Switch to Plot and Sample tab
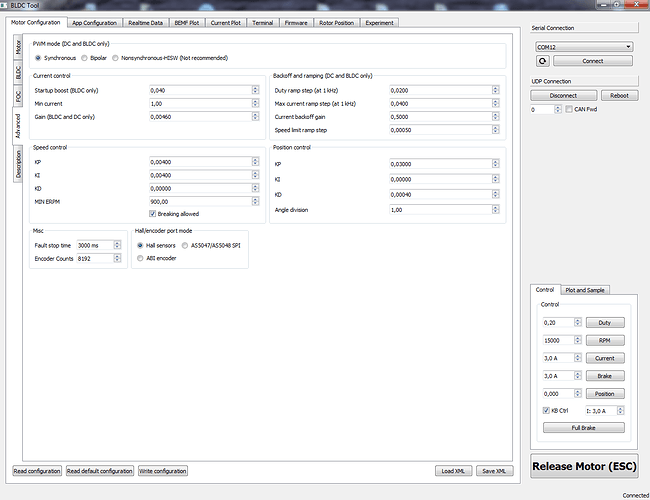Screen dimensions: 650x500 pos(584,290)
